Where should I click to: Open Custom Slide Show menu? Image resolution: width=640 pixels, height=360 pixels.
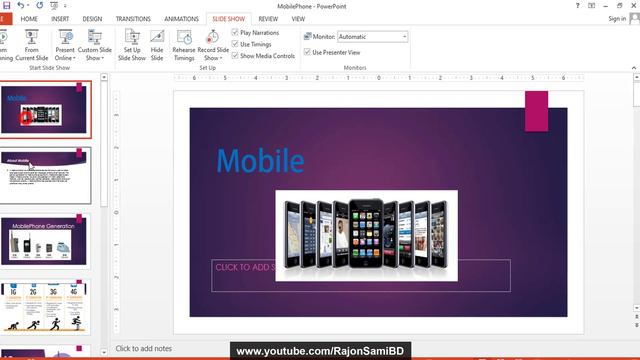95,45
